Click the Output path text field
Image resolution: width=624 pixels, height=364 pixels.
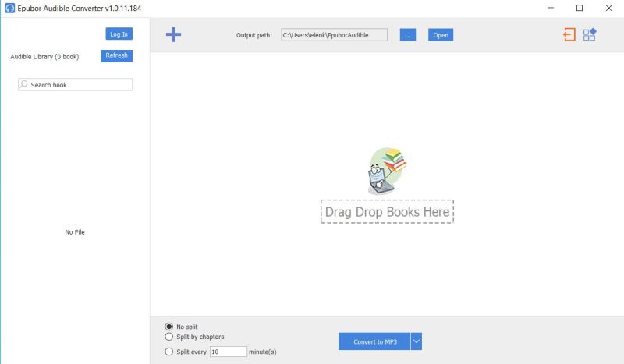point(334,35)
